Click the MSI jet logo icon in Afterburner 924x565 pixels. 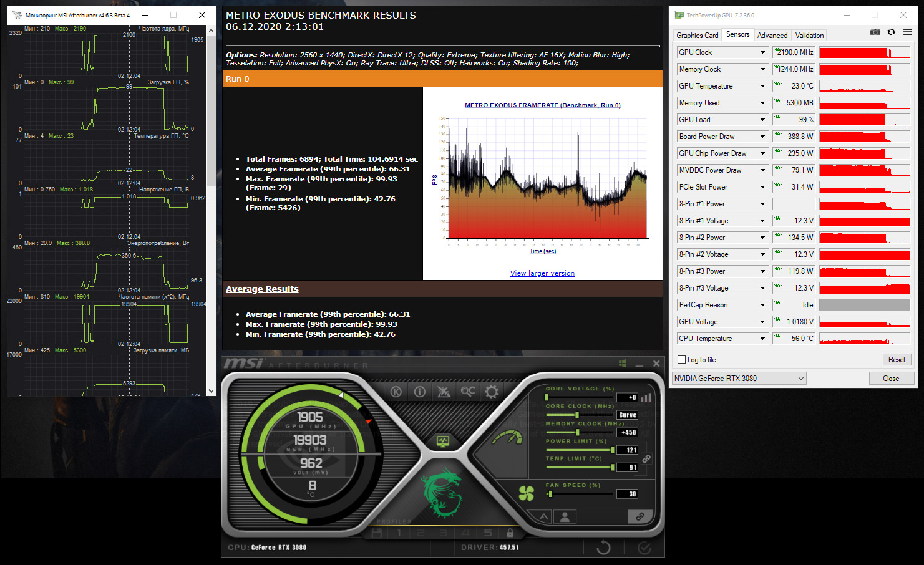point(444,392)
